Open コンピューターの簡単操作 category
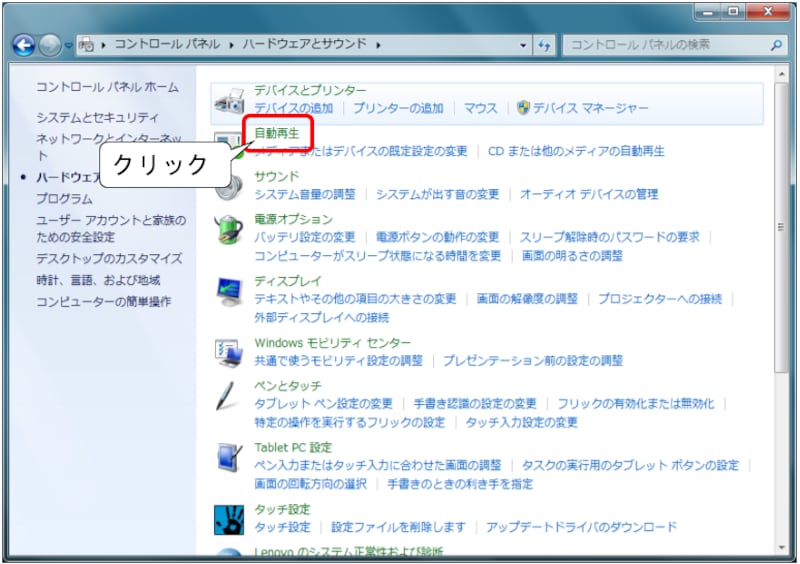Screen dimensions: 800x564 pyautogui.click(x=103, y=302)
